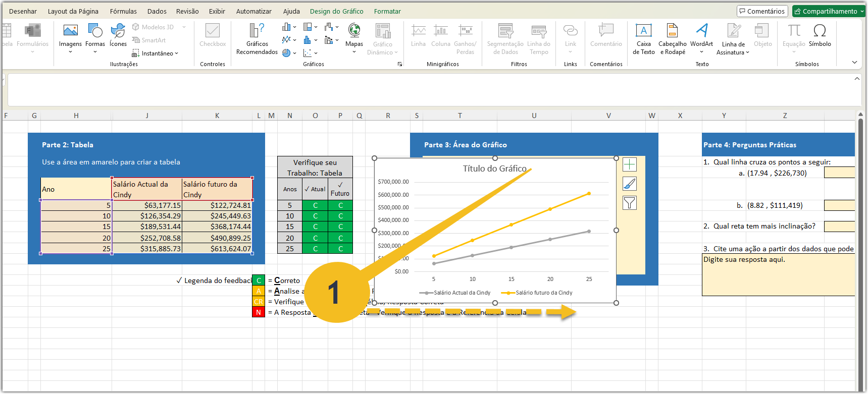868x394 pixels.
Task: Switch to the Automatizar tab
Action: (254, 11)
